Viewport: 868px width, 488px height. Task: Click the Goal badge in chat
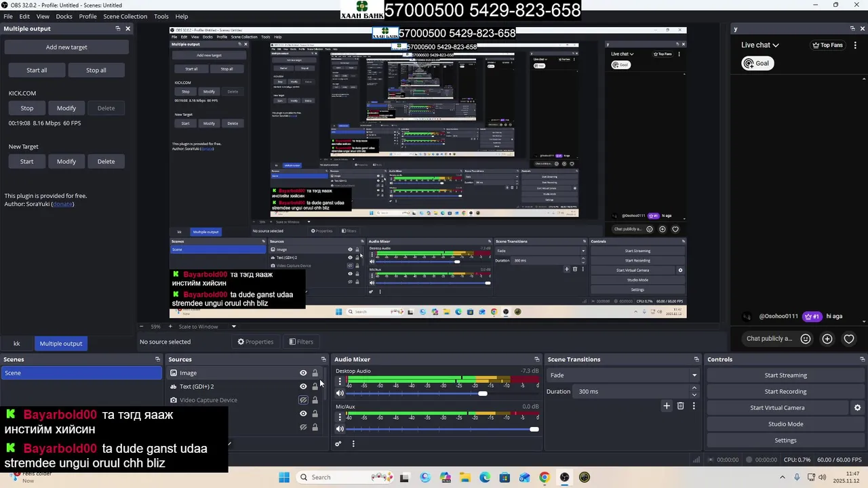pos(757,63)
